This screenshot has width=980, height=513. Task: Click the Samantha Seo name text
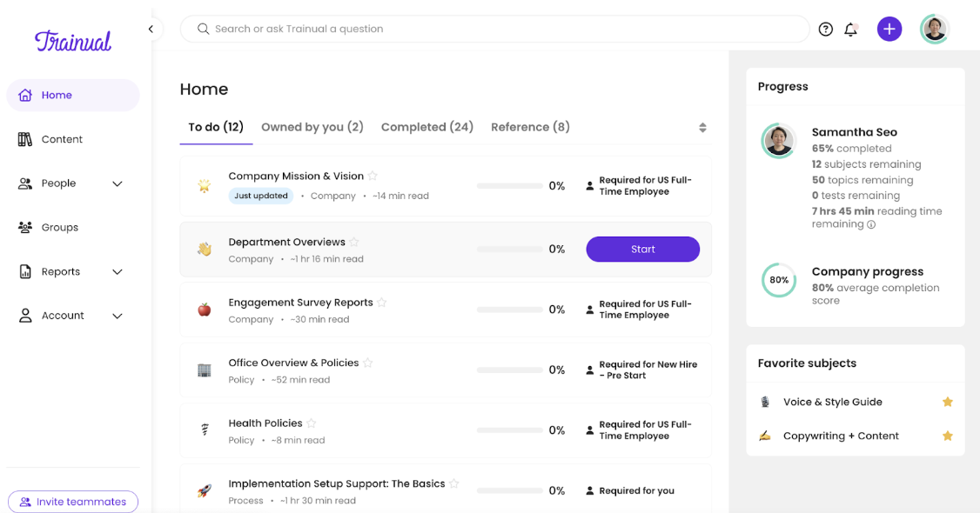point(855,132)
